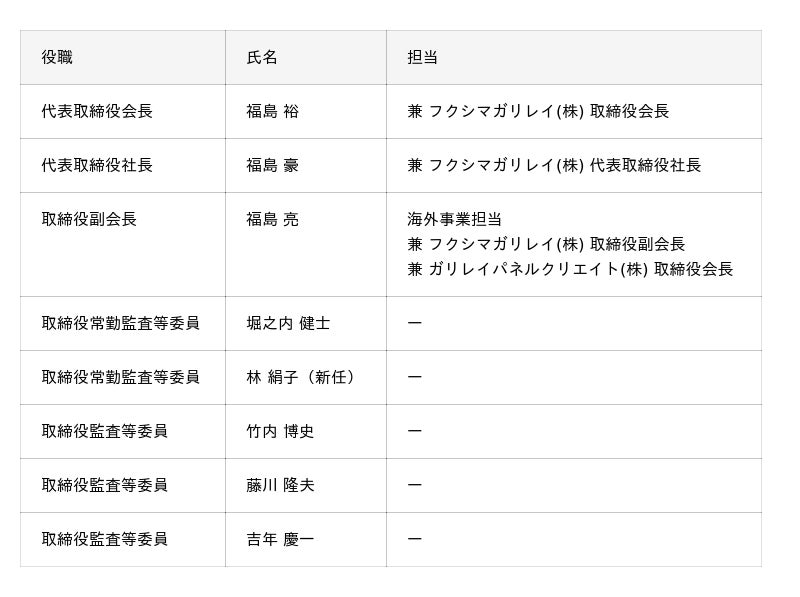Select the 代表取締役社長 cell
The height and width of the screenshot is (597, 800).
[x=97, y=166]
